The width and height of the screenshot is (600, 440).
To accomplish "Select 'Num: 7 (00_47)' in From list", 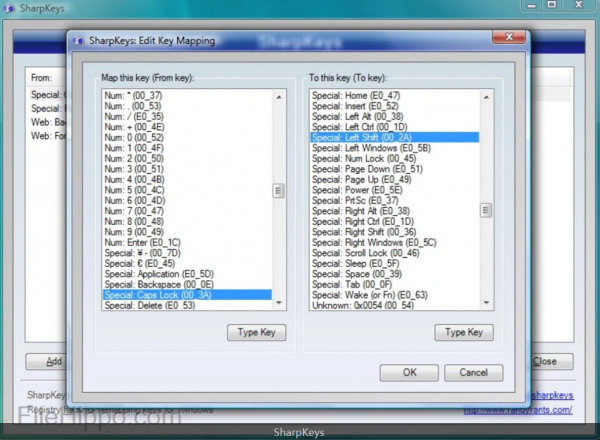I will click(x=188, y=211).
